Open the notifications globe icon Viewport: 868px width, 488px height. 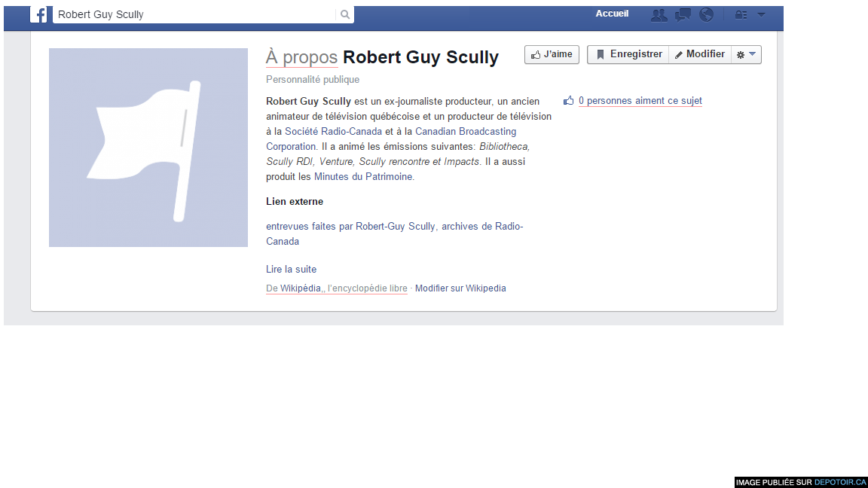706,15
